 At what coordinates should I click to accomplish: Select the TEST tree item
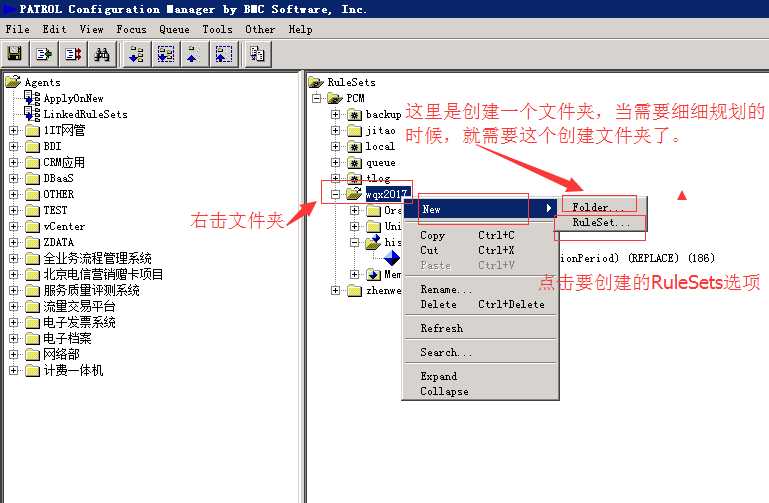[x=55, y=210]
